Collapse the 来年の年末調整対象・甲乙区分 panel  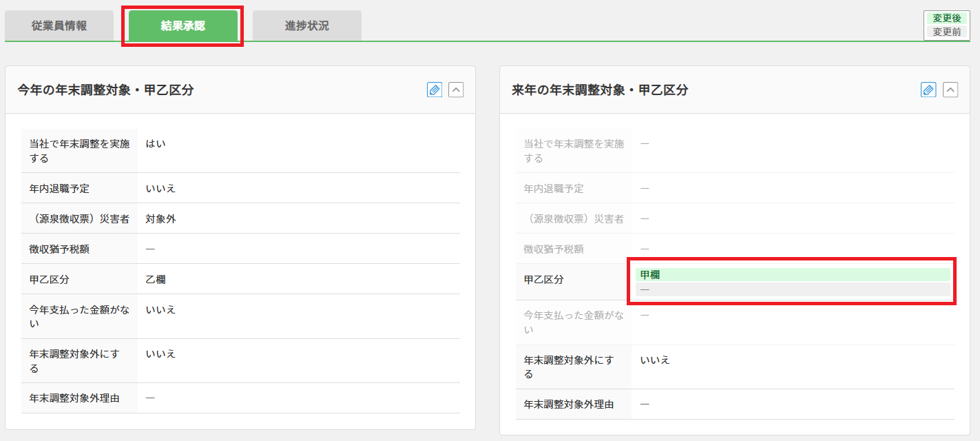tap(950, 90)
